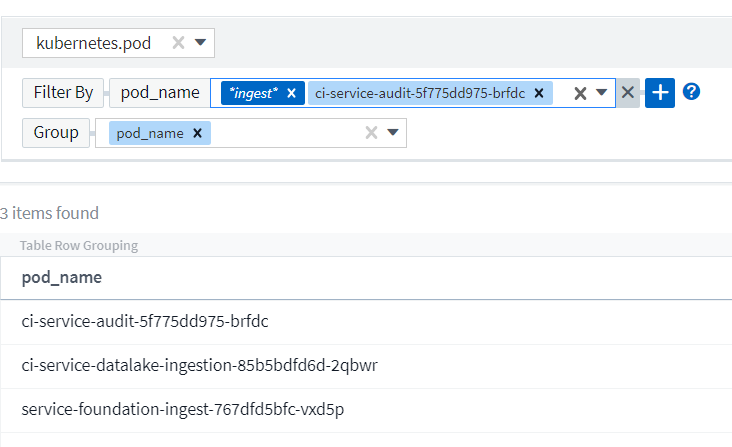This screenshot has height=447, width=732.
Task: Expand the pod_name filter value dropdown
Action: (601, 93)
